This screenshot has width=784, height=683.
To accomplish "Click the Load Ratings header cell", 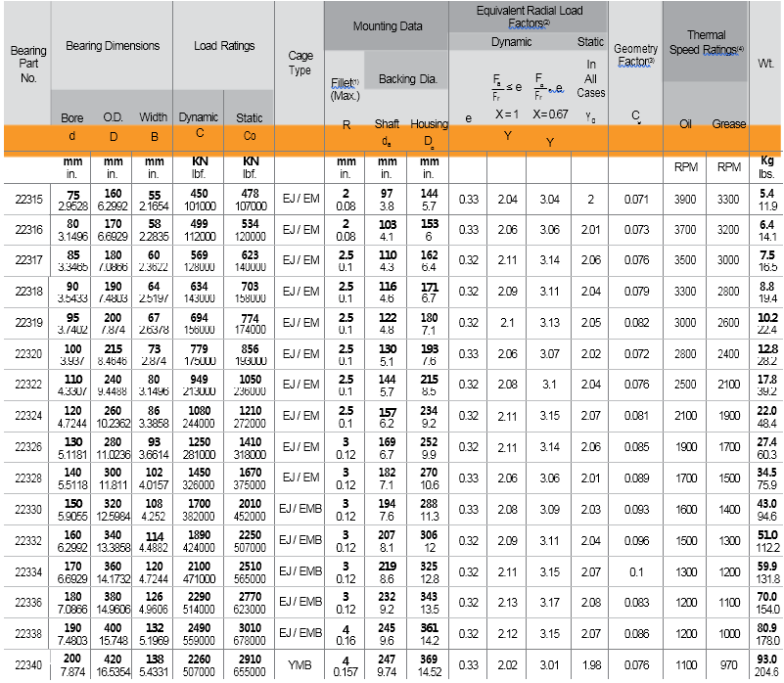I will 224,46.
